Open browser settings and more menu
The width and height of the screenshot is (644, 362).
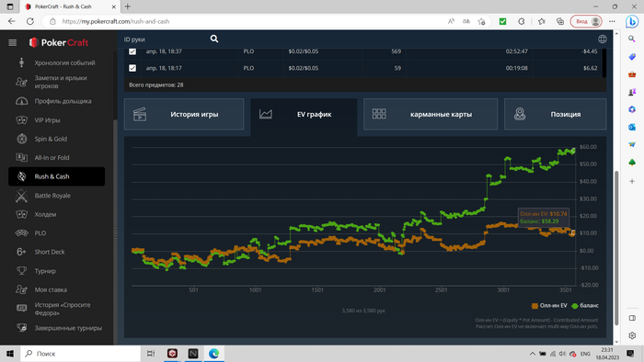(x=612, y=21)
